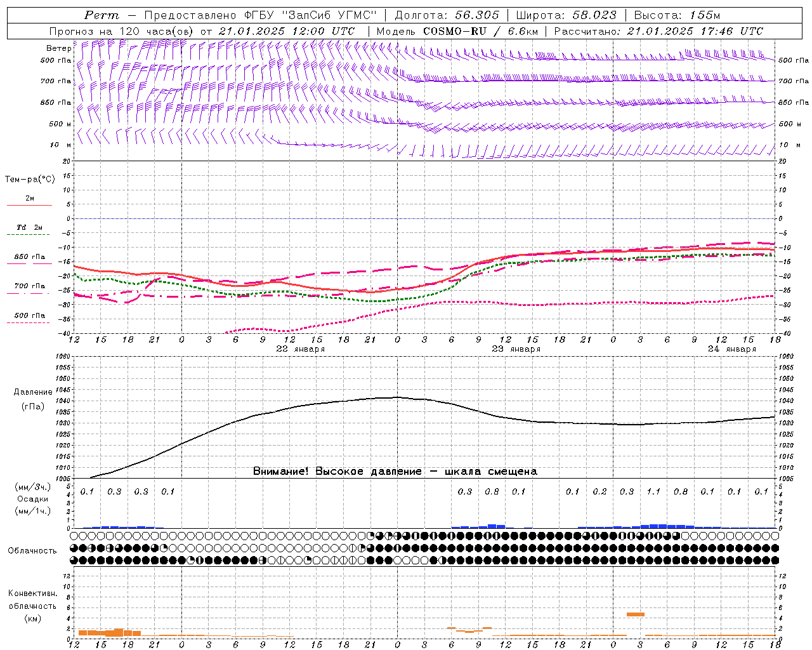Click the "1.1" precipitation amount value
812x650 pixels.
[653, 491]
